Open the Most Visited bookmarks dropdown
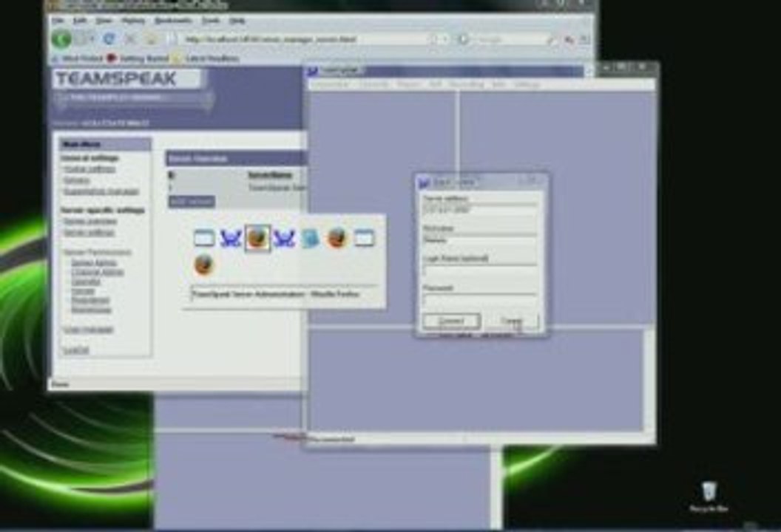Image resolution: width=781 pixels, height=532 pixels. [78, 58]
